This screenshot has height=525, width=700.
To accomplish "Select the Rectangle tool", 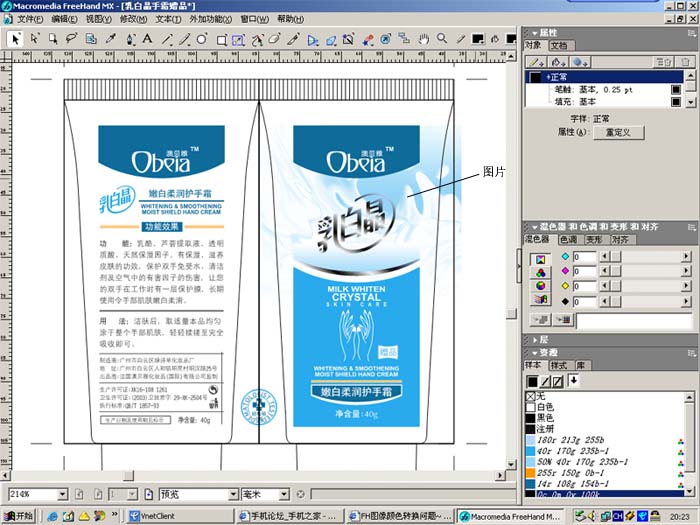I will pos(221,40).
